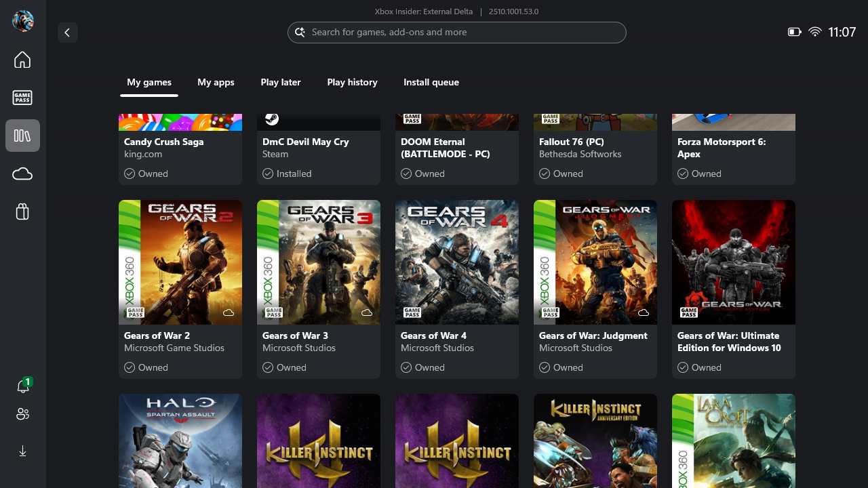The width and height of the screenshot is (868, 488).
Task: Switch to the My apps tab
Action: pyautogui.click(x=216, y=82)
